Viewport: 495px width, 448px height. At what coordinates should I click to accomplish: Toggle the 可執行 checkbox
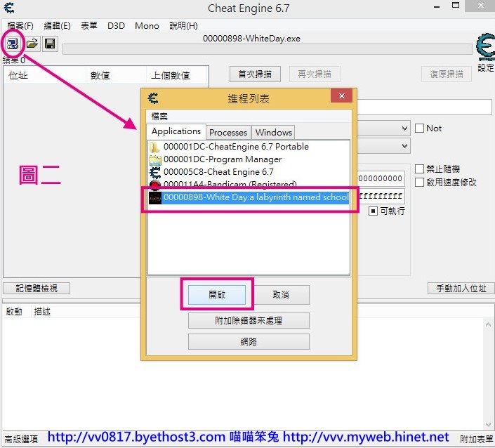[x=373, y=211]
